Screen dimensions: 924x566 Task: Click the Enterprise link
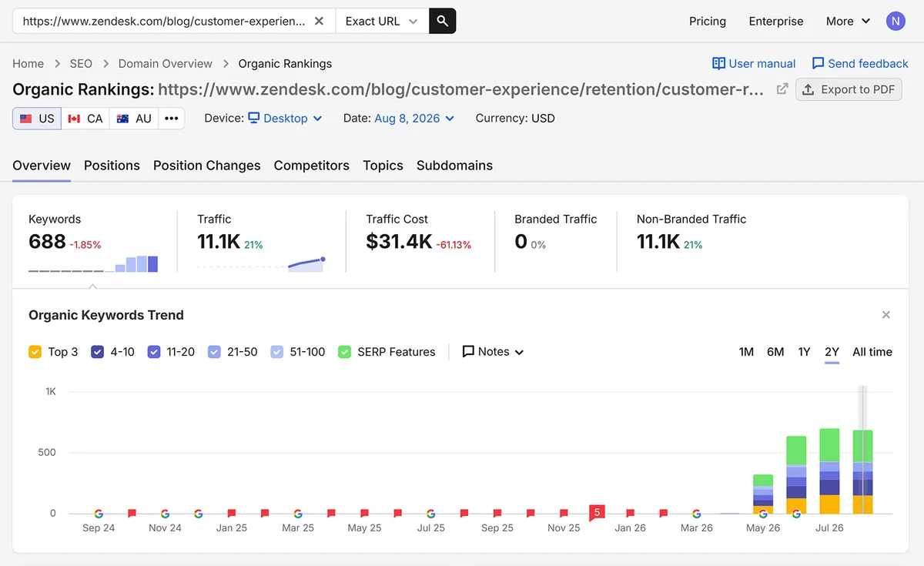pos(776,21)
